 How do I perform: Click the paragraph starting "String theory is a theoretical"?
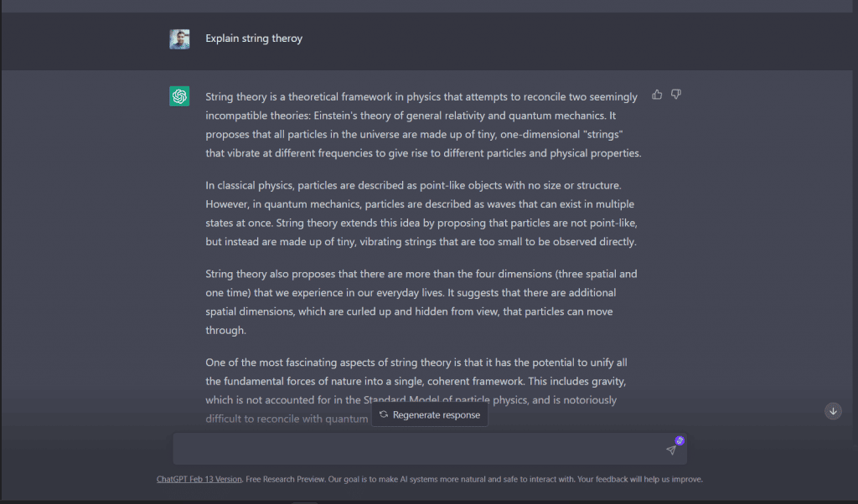click(421, 125)
